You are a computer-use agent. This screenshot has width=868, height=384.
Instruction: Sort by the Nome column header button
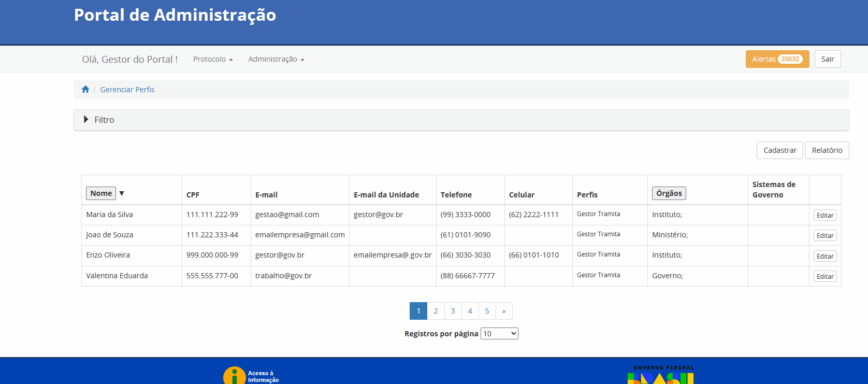[x=101, y=193]
